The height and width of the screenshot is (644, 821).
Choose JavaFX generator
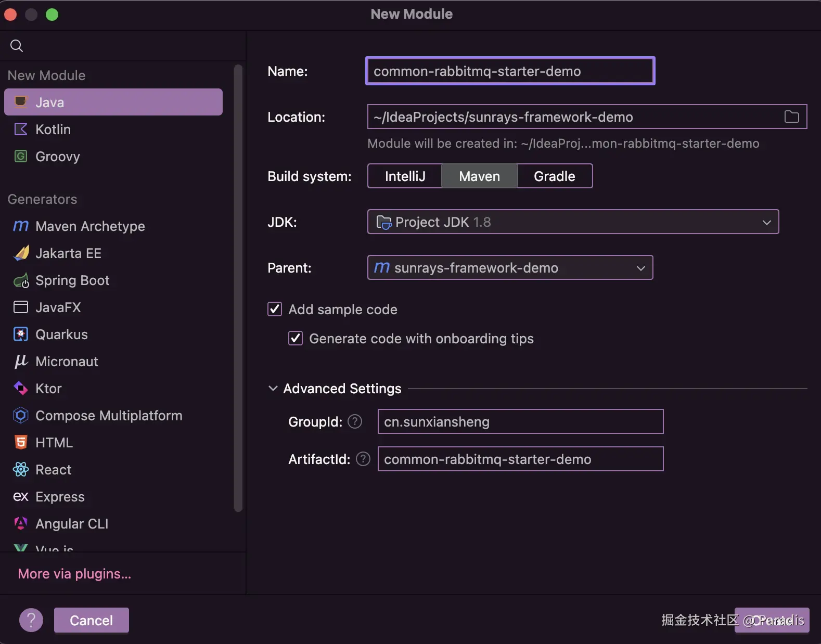point(113,307)
